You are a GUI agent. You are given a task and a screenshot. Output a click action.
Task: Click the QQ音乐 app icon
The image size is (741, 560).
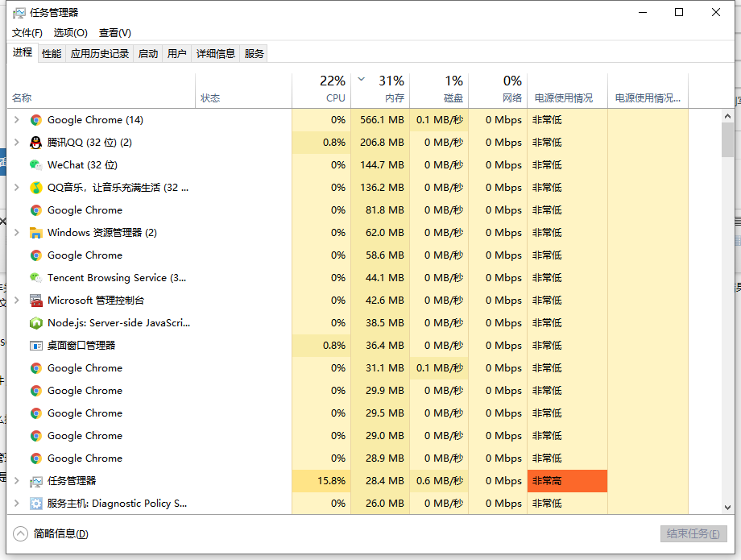click(35, 188)
